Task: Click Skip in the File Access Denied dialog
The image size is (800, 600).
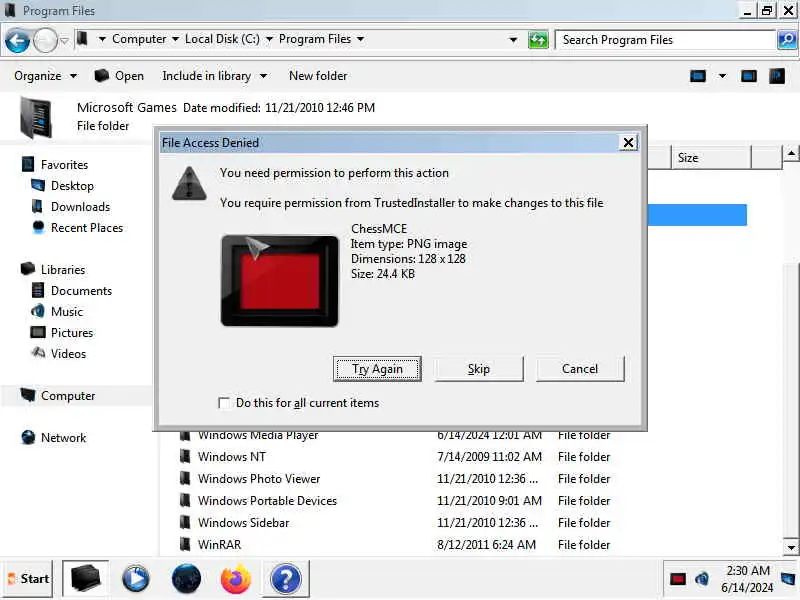Action: pyautogui.click(x=479, y=369)
